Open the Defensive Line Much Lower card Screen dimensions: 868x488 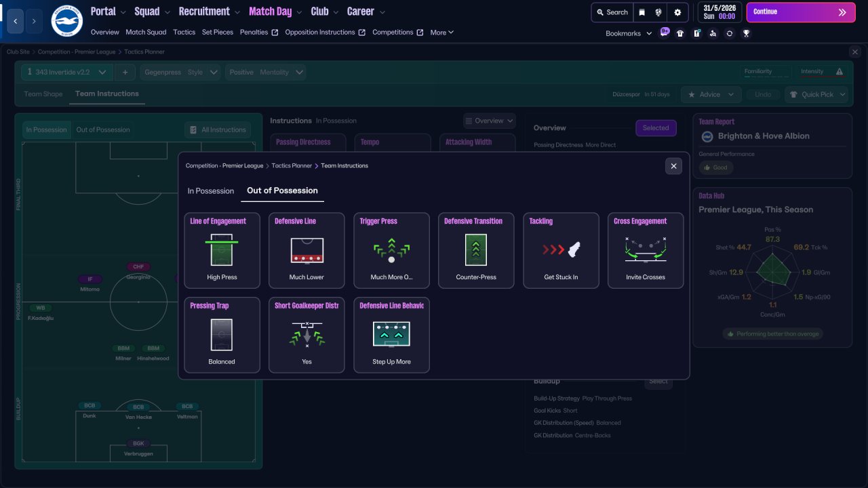coord(307,251)
